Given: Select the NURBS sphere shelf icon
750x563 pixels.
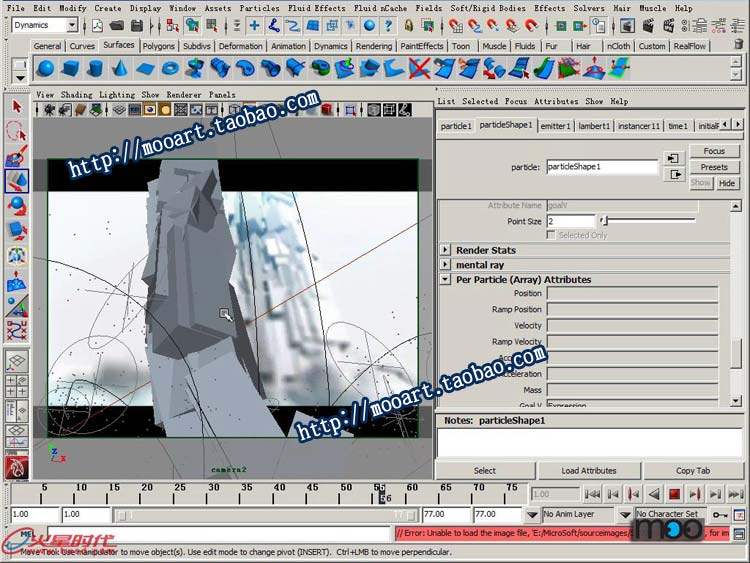Looking at the screenshot, I should click(x=45, y=68).
